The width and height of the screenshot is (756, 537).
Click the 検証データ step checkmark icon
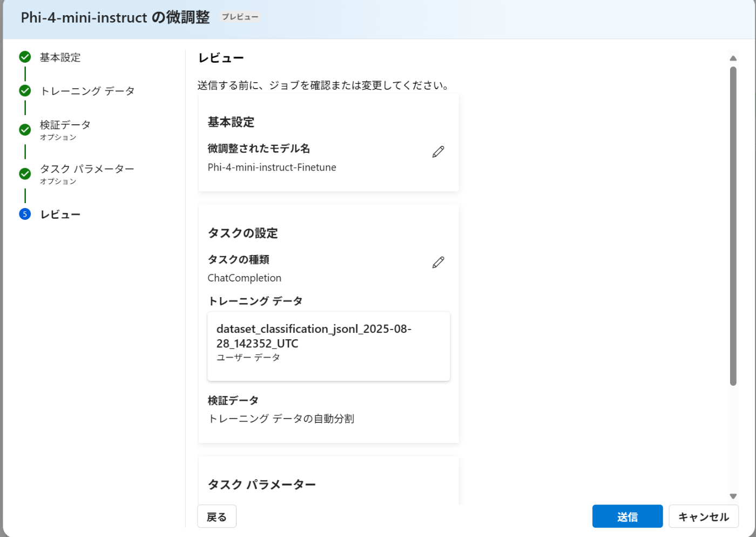tap(25, 130)
